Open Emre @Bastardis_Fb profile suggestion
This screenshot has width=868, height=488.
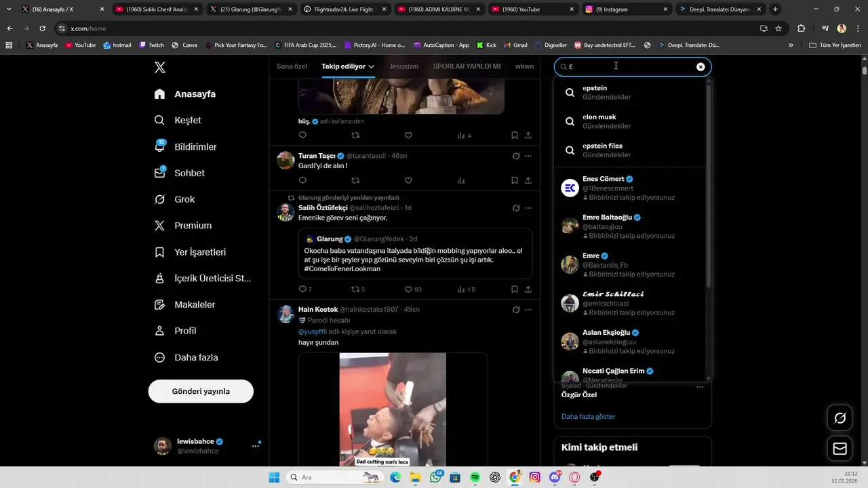[630, 265]
